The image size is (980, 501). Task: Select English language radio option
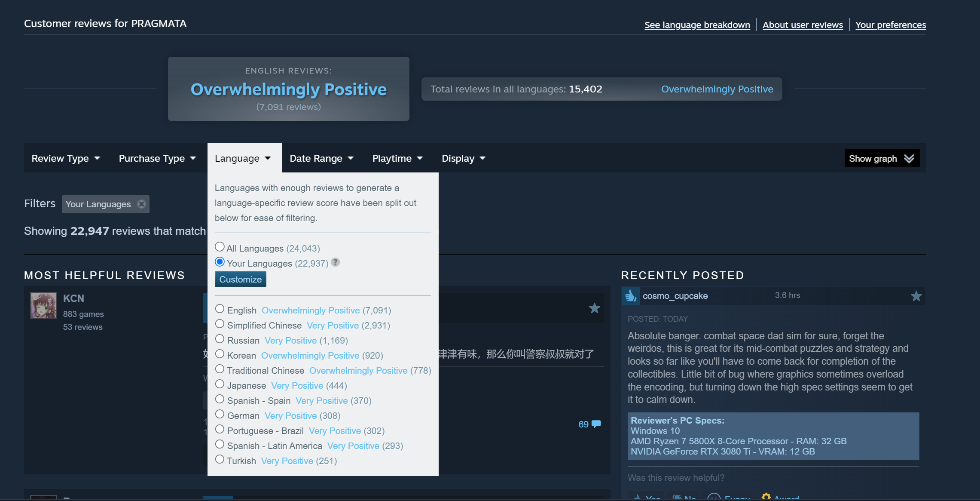click(220, 309)
